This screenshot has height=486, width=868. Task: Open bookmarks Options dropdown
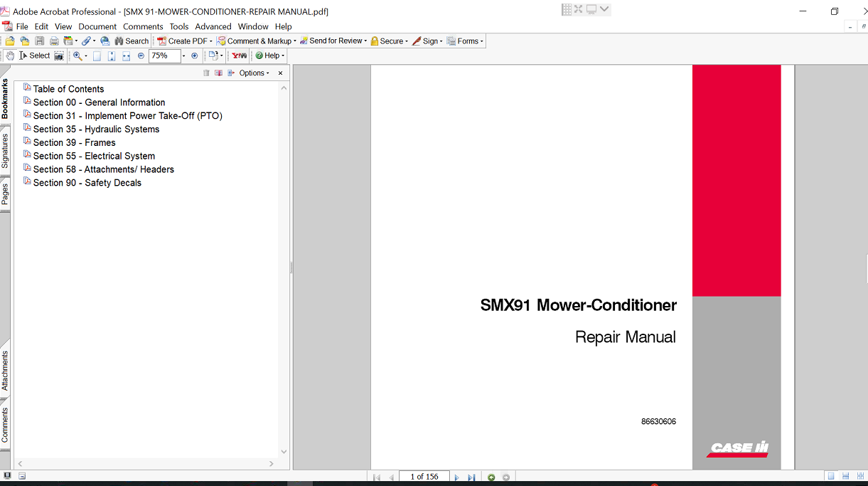[x=254, y=73]
